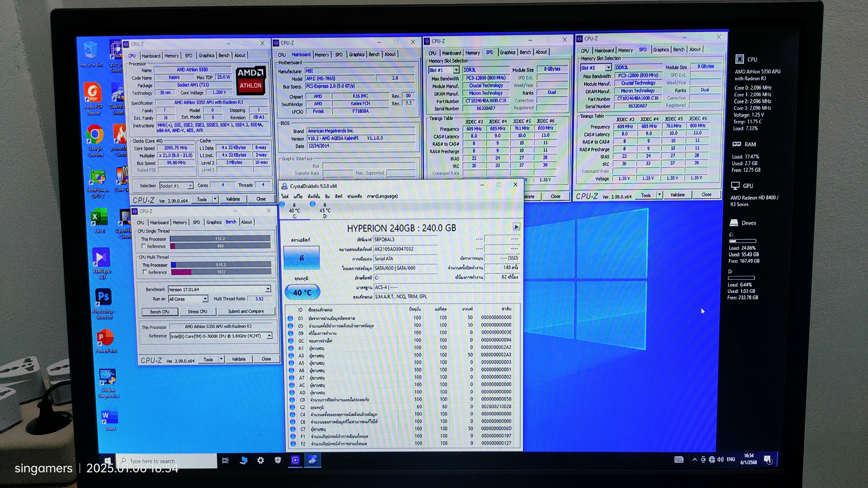Click the taskbar search box
The width and height of the screenshot is (868, 488).
(167, 461)
